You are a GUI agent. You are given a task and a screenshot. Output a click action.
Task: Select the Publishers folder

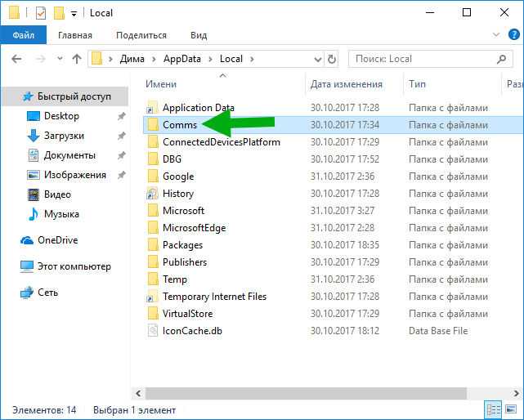[185, 262]
